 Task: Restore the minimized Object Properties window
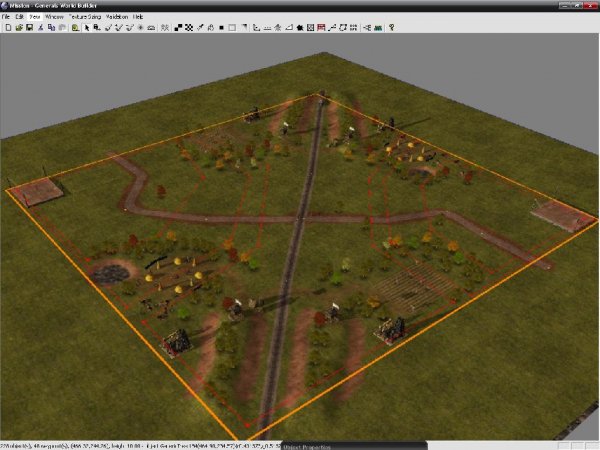coord(318,444)
